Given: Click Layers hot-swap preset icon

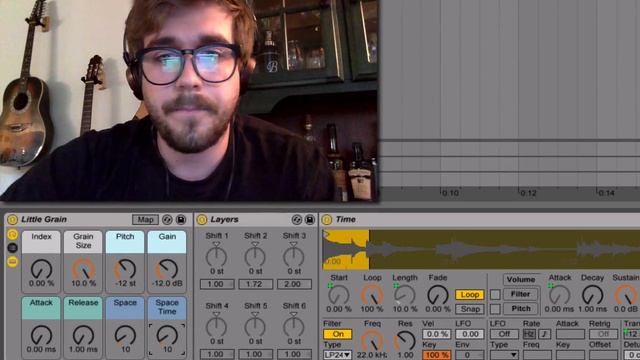Looking at the screenshot, I should coord(297,220).
